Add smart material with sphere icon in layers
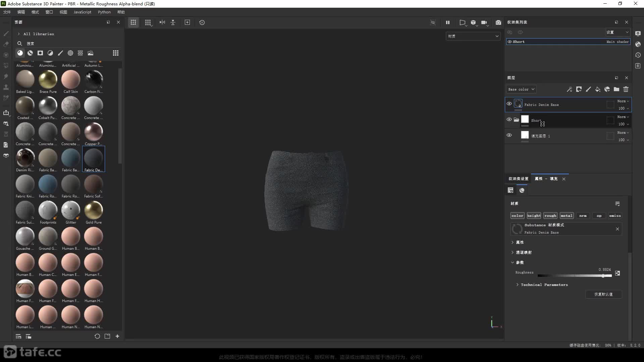The height and width of the screenshot is (362, 644). point(607,89)
